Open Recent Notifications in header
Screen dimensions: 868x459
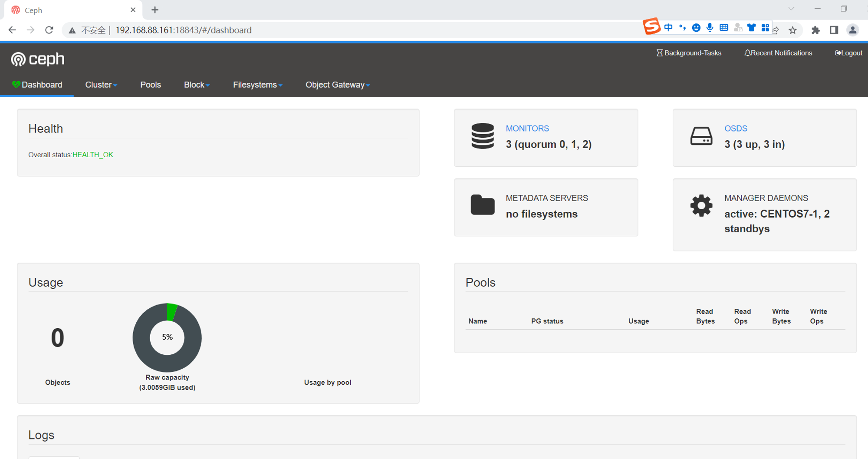pyautogui.click(x=778, y=53)
